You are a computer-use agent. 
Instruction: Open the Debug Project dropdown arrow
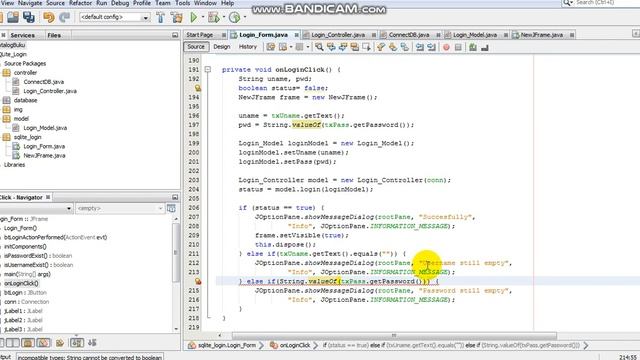pyautogui.click(x=224, y=17)
